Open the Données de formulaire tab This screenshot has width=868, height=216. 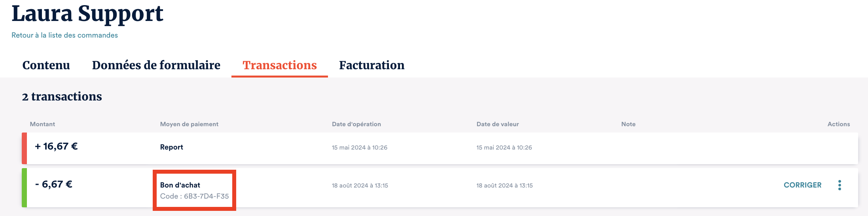coord(156,65)
